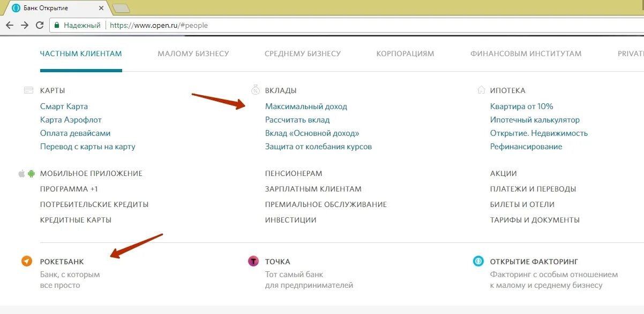Open the Смарт Карта page
The height and width of the screenshot is (314, 644).
[x=64, y=106]
